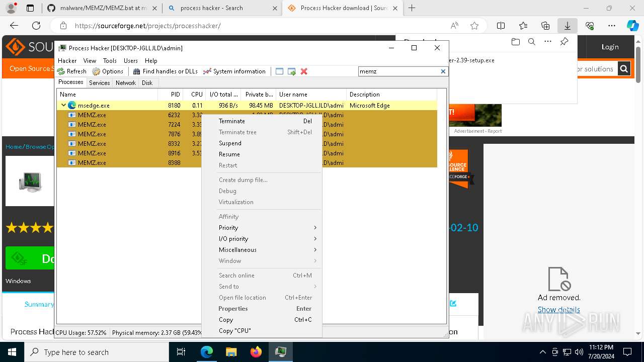The image size is (644, 362).
Task: Choose Terminate in the context menu
Action: (x=261, y=121)
